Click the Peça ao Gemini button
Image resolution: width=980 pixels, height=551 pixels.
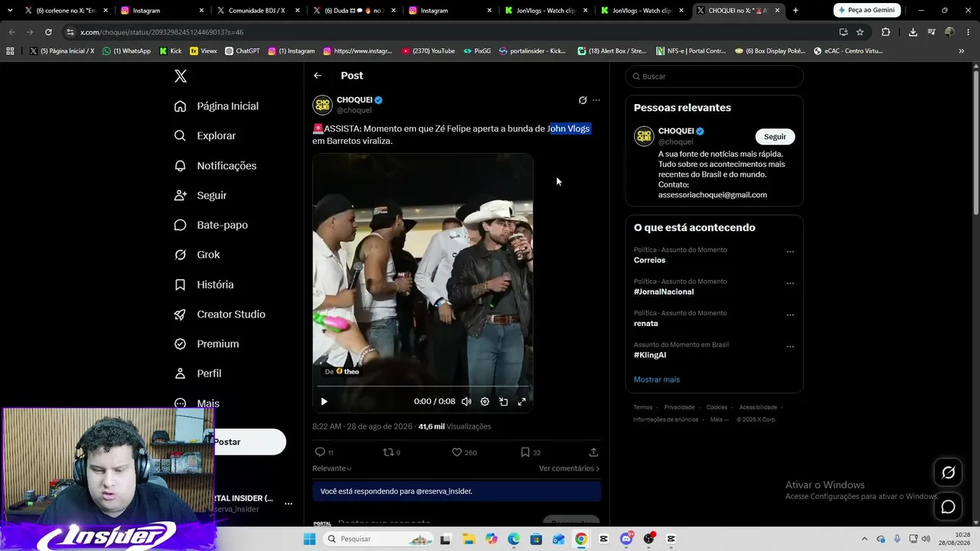(x=867, y=10)
